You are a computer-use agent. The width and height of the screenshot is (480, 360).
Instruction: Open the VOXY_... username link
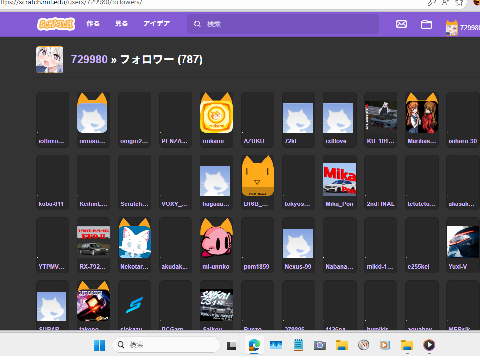pyautogui.click(x=174, y=204)
